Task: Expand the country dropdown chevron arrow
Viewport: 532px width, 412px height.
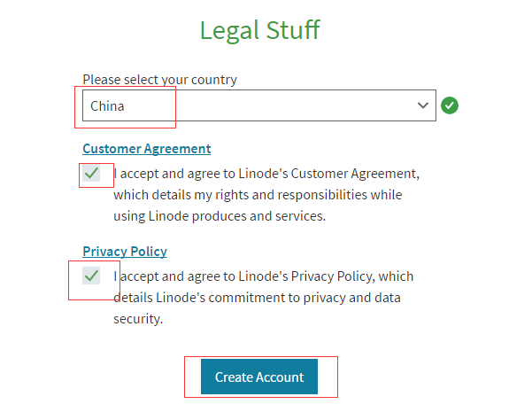Action: 422,106
